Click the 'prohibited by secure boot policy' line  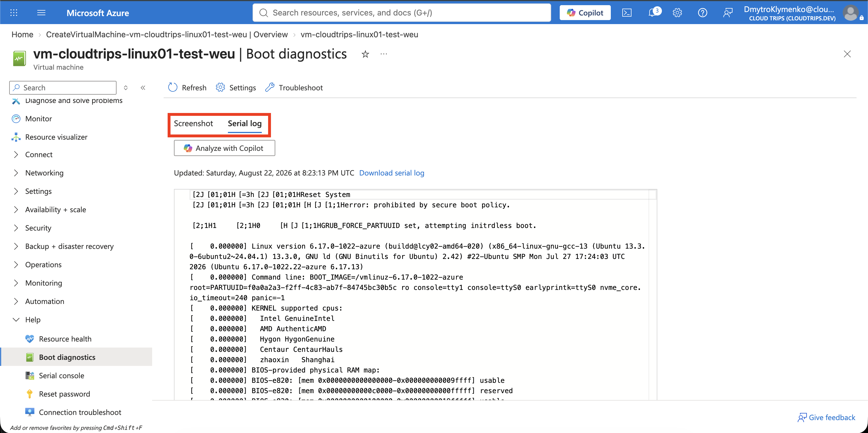click(x=351, y=205)
